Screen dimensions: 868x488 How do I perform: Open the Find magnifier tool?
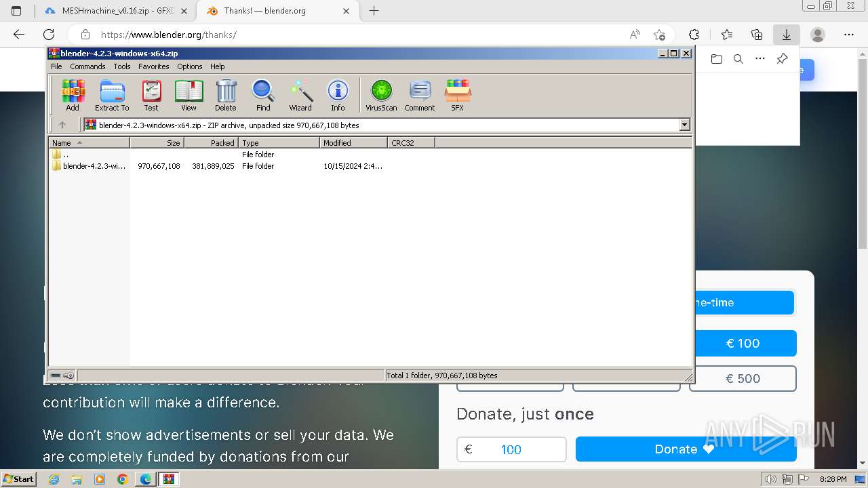tap(263, 95)
